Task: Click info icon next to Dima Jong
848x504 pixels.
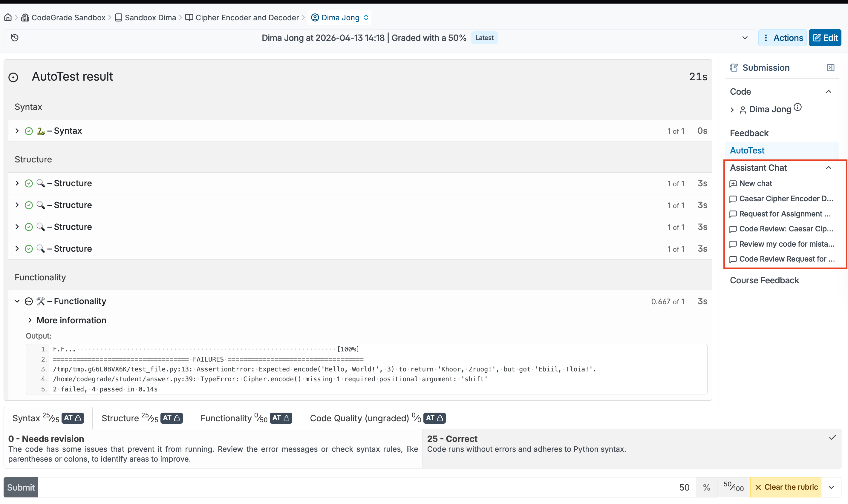Action: point(798,108)
